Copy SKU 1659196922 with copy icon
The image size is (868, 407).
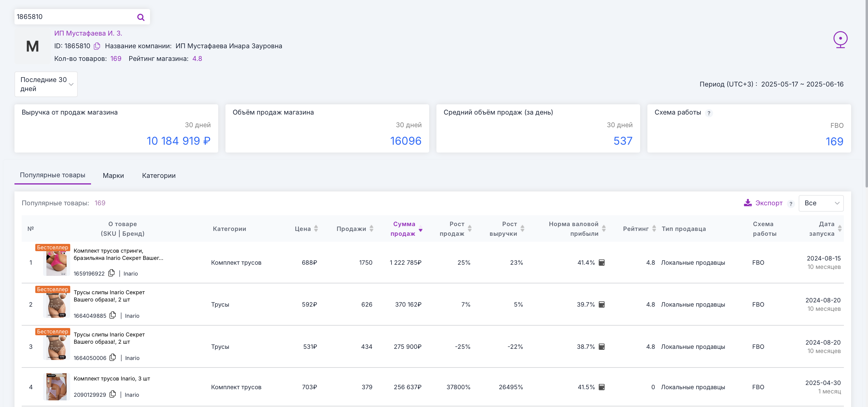[x=112, y=273]
